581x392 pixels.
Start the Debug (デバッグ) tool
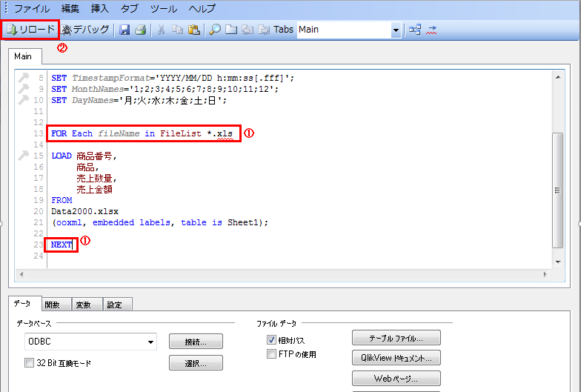point(85,30)
